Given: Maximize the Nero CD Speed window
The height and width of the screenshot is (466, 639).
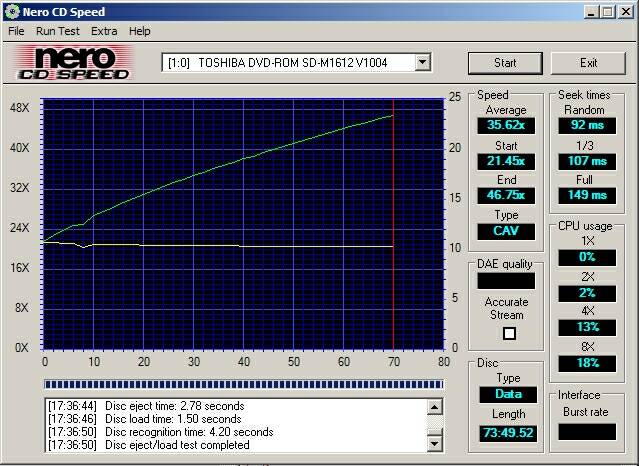Looking at the screenshot, I should coord(607,11).
